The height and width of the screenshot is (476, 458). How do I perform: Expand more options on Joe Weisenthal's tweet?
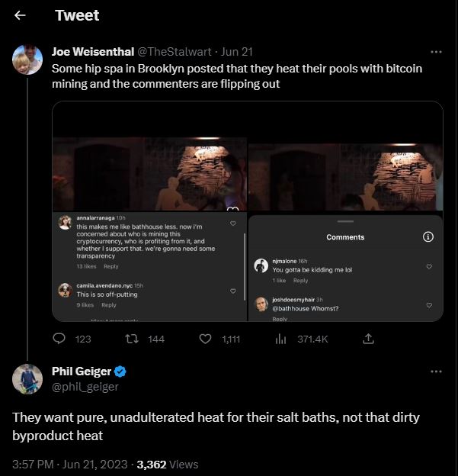point(436,52)
